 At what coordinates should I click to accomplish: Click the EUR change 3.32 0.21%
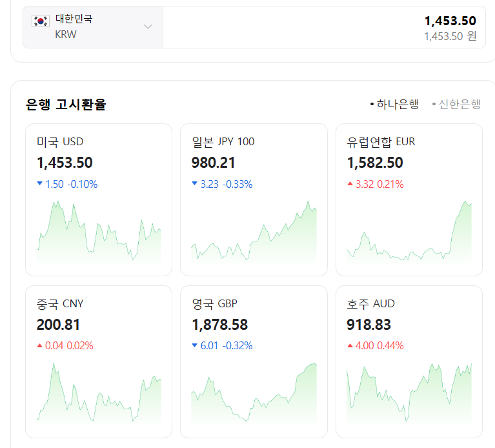click(x=376, y=184)
